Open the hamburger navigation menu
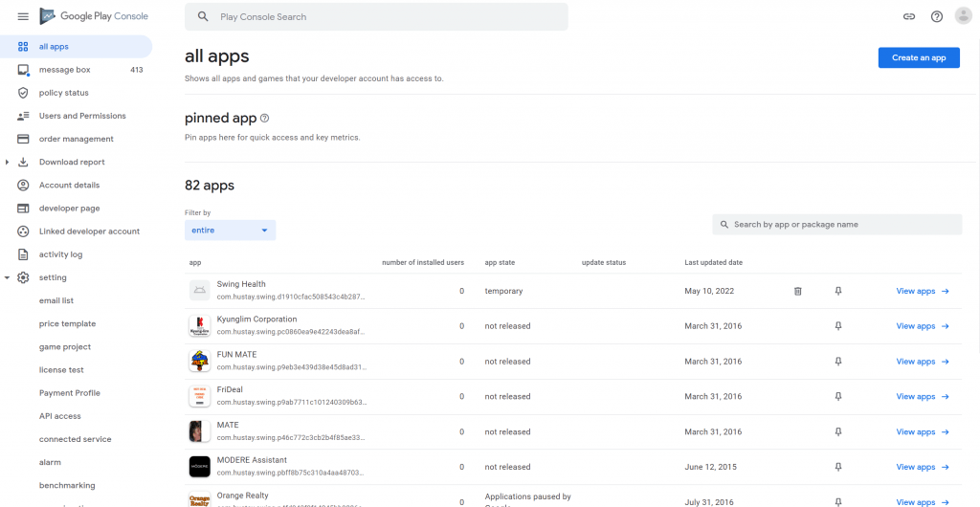Viewport: 980px width, 507px height. click(x=23, y=17)
